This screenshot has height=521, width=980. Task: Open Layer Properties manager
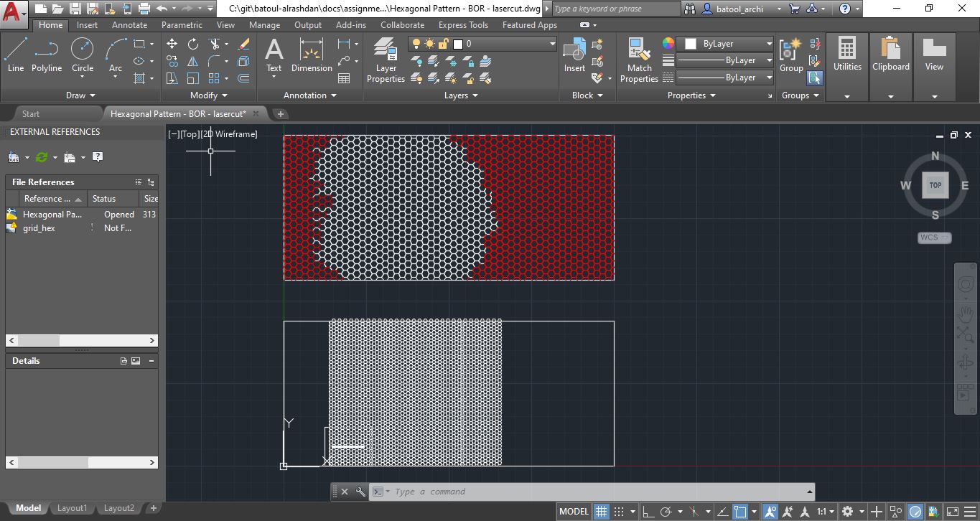(386, 60)
